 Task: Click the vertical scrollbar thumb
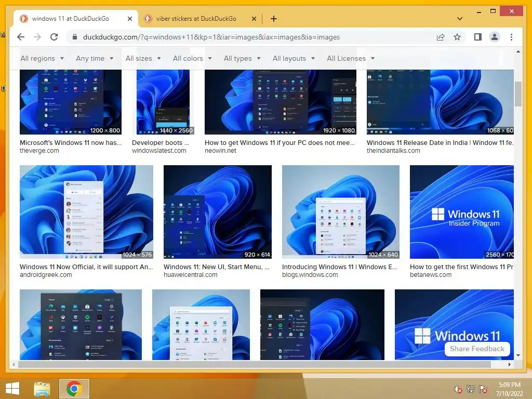[518, 94]
